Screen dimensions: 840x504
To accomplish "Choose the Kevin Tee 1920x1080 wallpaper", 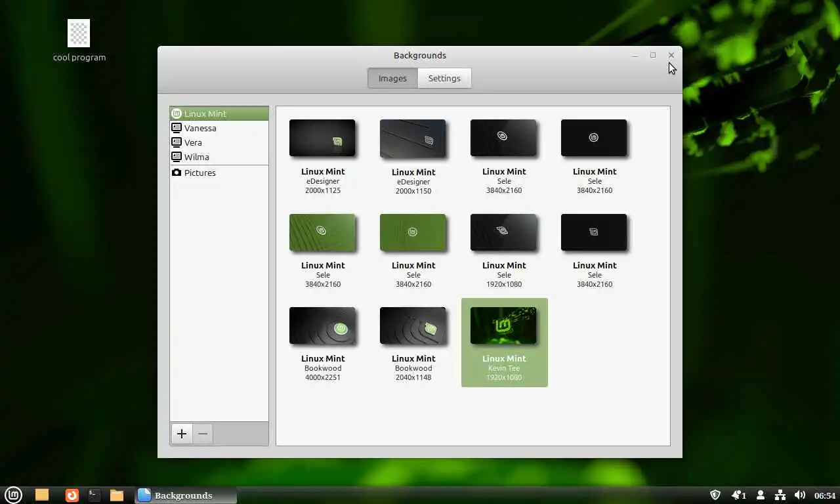I will point(505,343).
